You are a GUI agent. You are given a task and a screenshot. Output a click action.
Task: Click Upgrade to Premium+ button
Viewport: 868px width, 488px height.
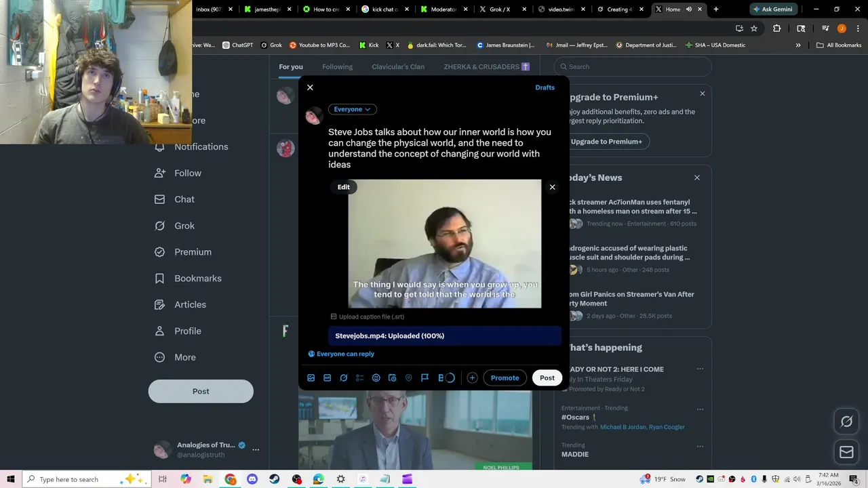(x=606, y=142)
